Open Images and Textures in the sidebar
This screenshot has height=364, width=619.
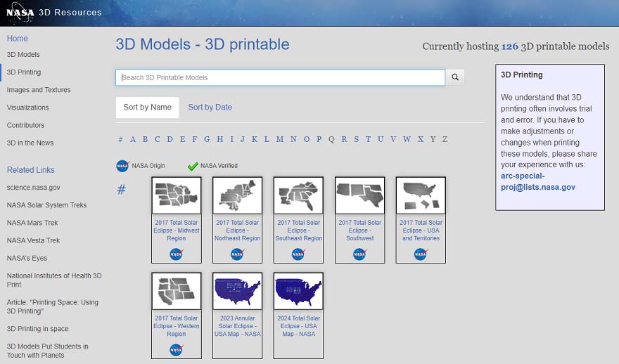click(39, 90)
